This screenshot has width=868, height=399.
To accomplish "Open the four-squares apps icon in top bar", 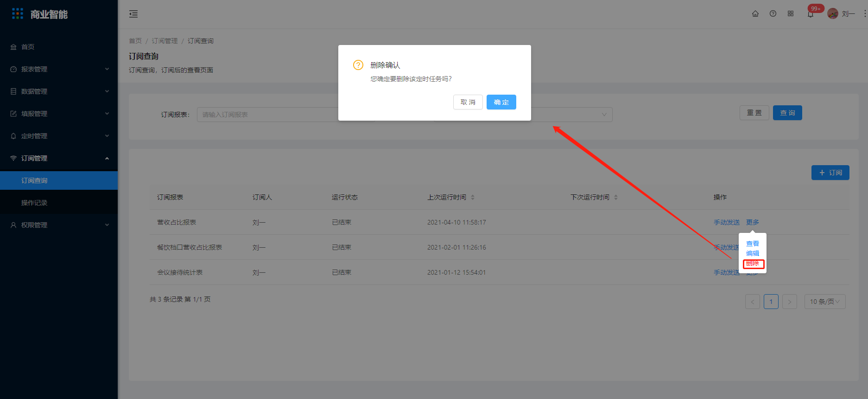I will click(791, 13).
